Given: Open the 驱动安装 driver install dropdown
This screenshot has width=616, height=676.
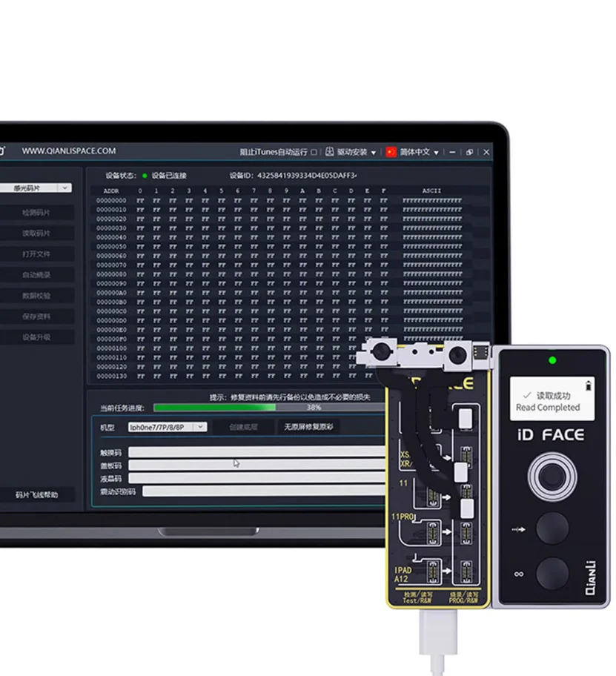Looking at the screenshot, I should 374,153.
